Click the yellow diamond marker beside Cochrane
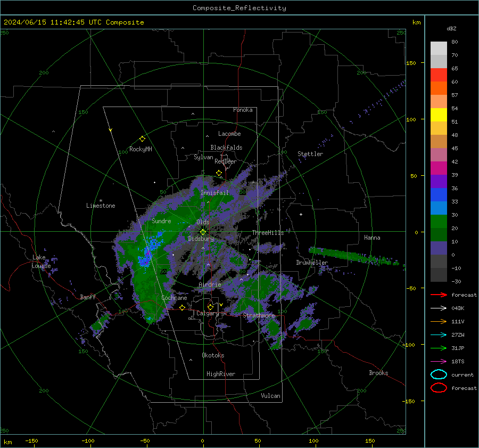Viewport: 479px width, 448px height. [182, 307]
